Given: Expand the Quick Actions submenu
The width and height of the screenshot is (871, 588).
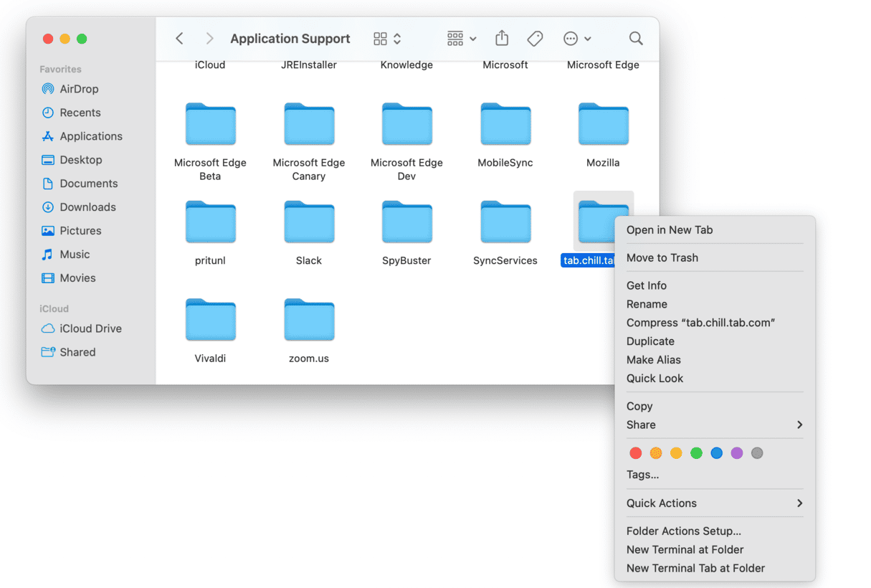Looking at the screenshot, I should pos(715,503).
